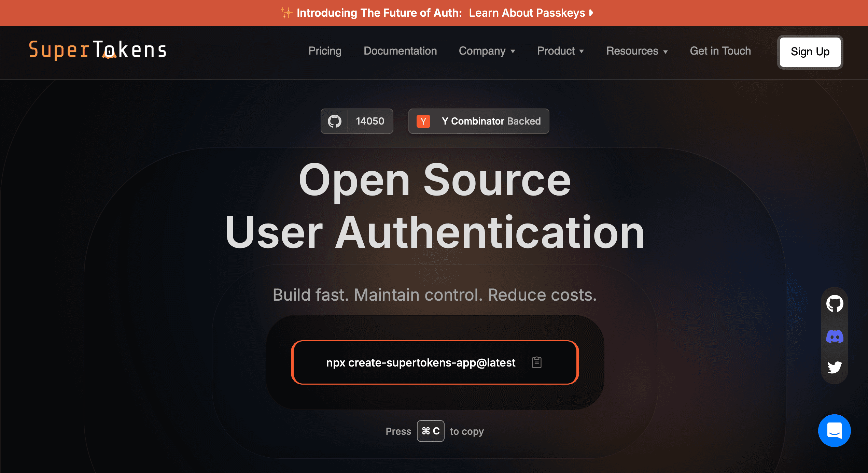This screenshot has height=473, width=868.
Task: Click the ⌘ C keyboard shortcut key
Action: click(431, 431)
